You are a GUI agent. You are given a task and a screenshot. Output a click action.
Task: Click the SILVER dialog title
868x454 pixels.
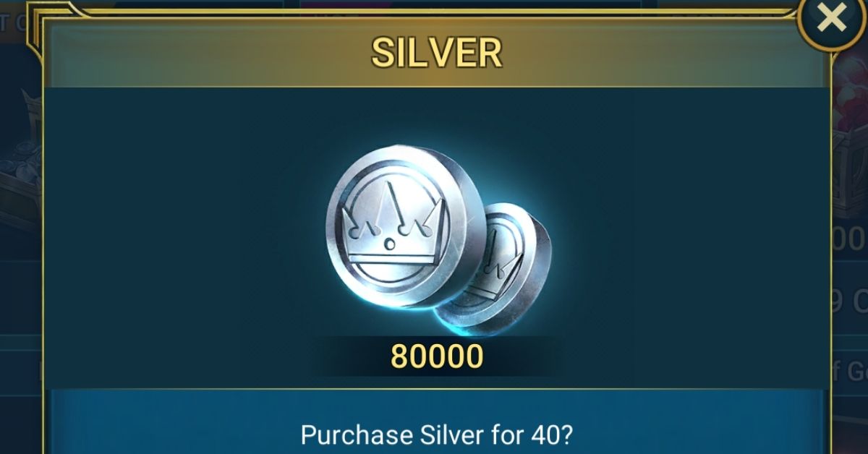pos(436,51)
